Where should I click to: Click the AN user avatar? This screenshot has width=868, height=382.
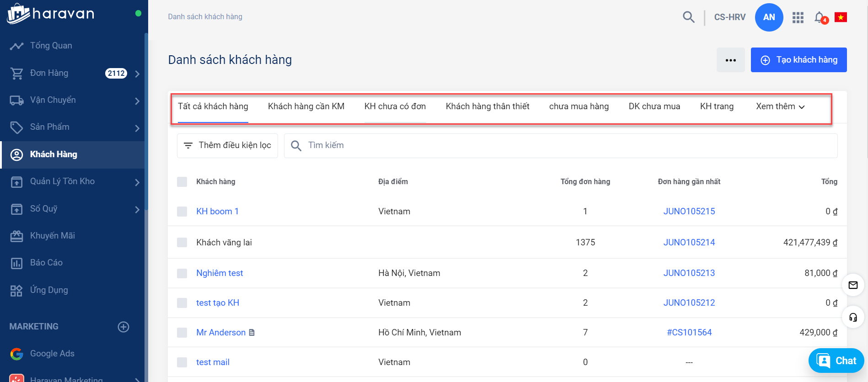pos(769,17)
